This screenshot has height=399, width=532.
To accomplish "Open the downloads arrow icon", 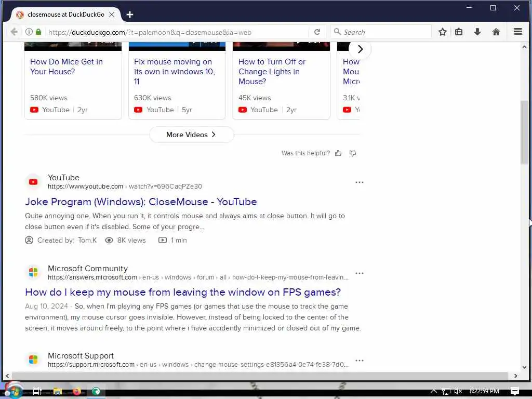I will coord(477,32).
